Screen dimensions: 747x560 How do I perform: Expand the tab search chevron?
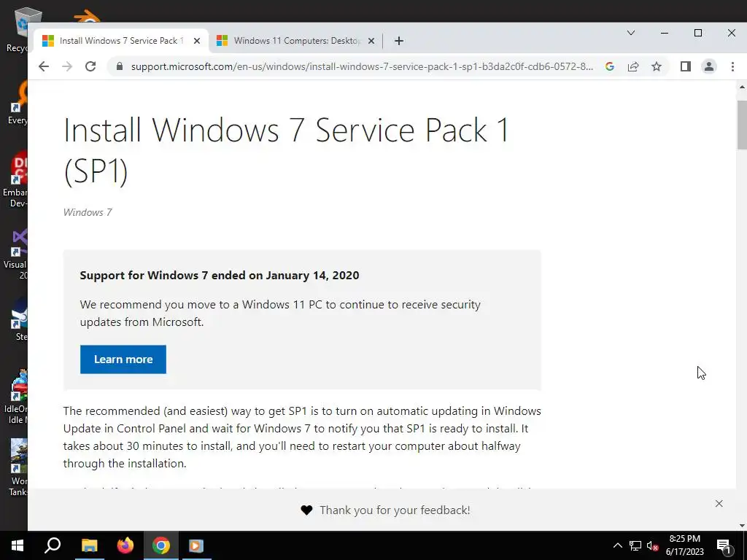pos(631,33)
